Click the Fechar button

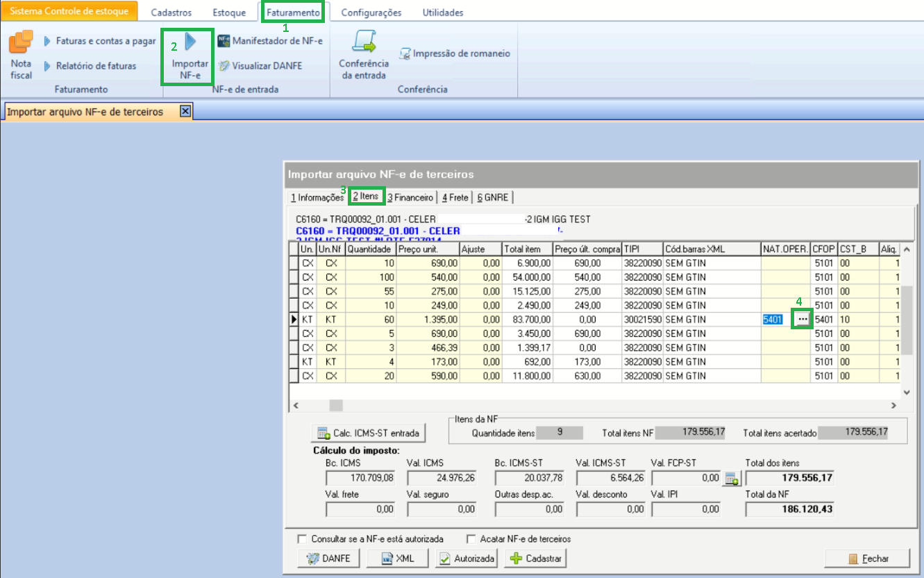867,559
